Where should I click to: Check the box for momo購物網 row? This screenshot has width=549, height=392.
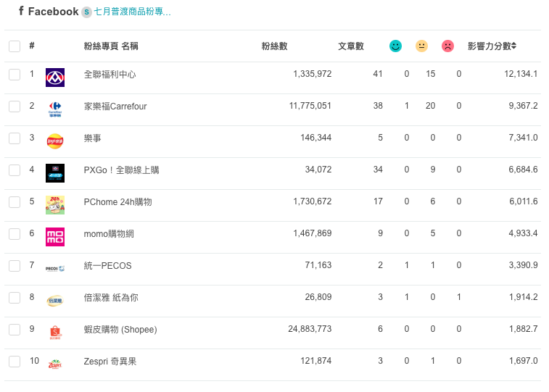(15, 234)
